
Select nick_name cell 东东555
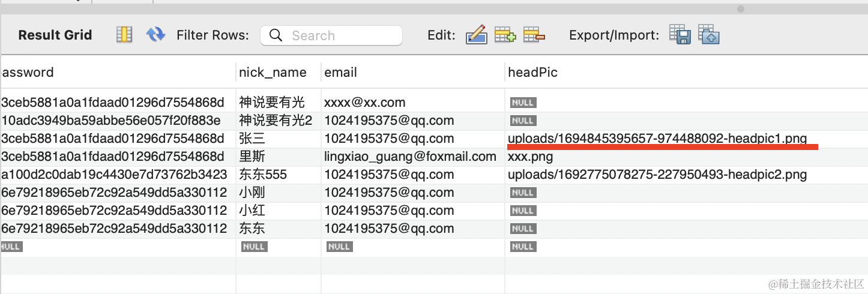pyautogui.click(x=263, y=175)
